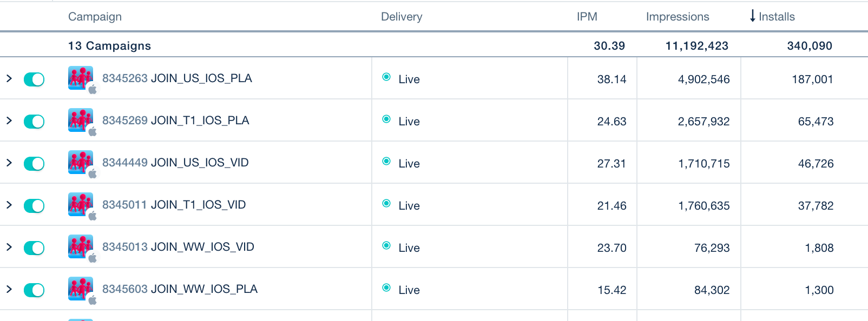
Task: Toggle off the JOIN_WW_IOS_VID campaign
Action: [x=34, y=248]
